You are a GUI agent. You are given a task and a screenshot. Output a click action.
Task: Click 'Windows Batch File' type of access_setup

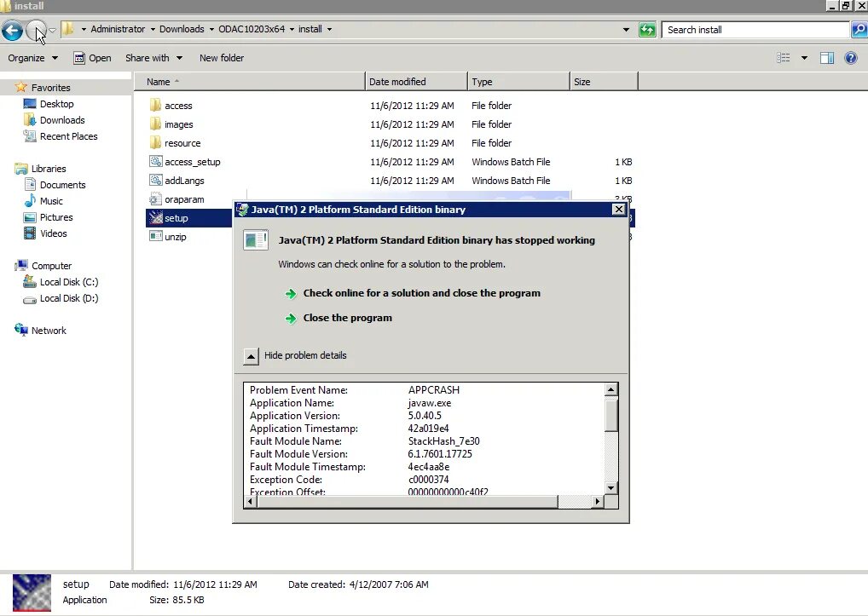click(x=511, y=162)
